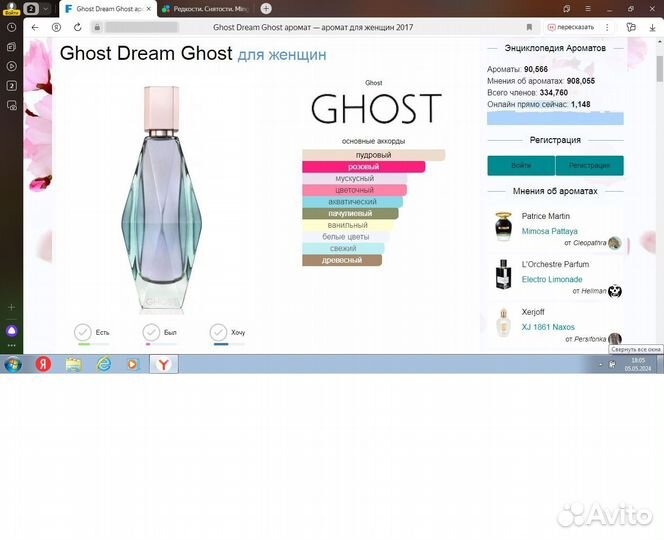
Task: Click the акватический accord bar
Action: tap(352, 202)
